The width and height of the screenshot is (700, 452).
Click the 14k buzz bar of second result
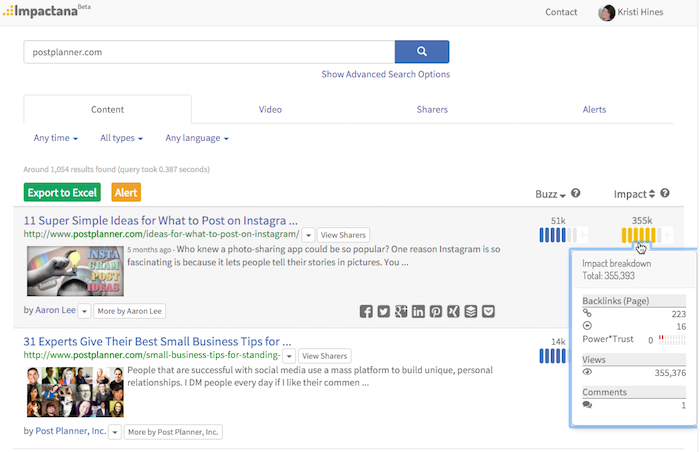click(553, 356)
